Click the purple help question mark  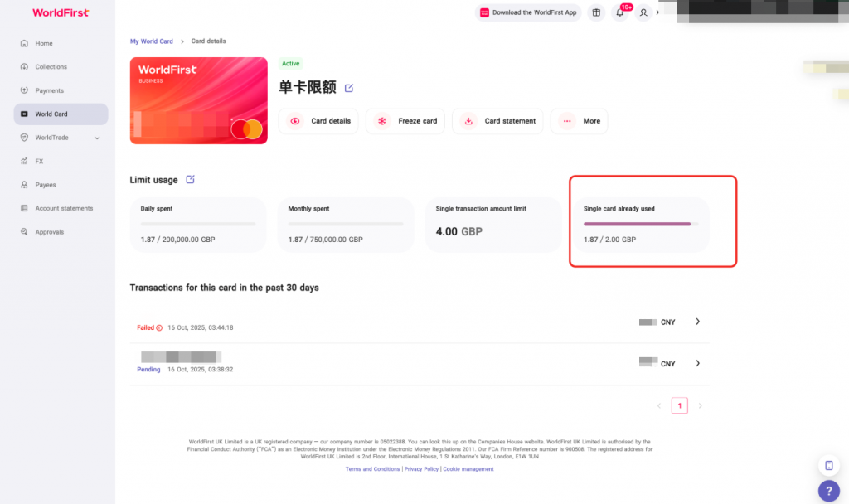(828, 491)
